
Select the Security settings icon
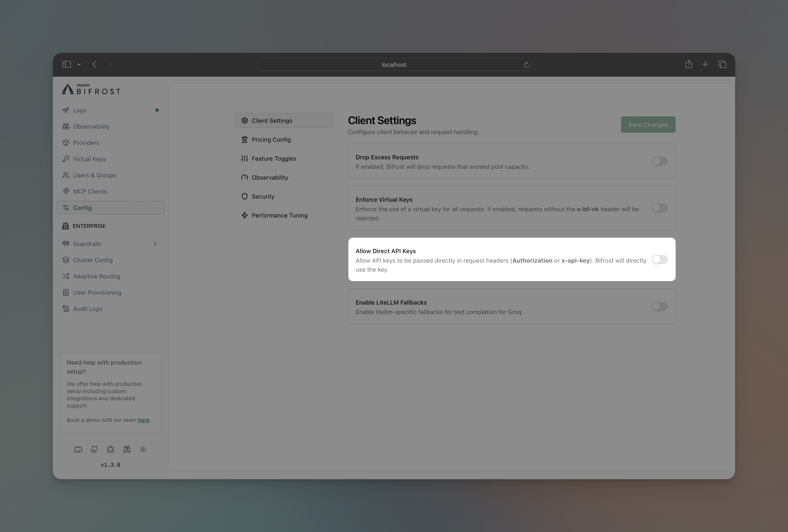tap(245, 196)
